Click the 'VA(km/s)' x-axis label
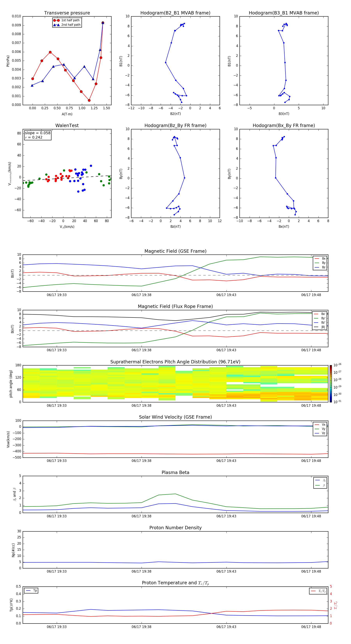The height and width of the screenshot is (644, 351). pyautogui.click(x=67, y=227)
